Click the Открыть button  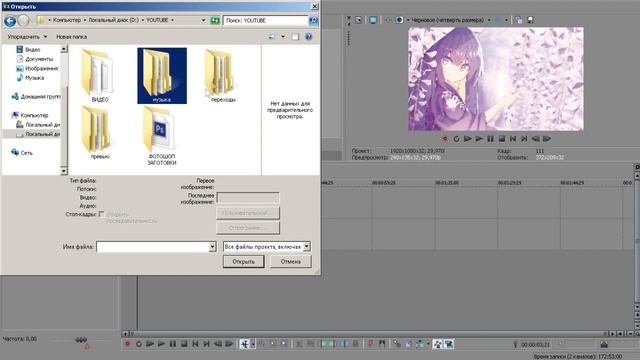pos(243,262)
